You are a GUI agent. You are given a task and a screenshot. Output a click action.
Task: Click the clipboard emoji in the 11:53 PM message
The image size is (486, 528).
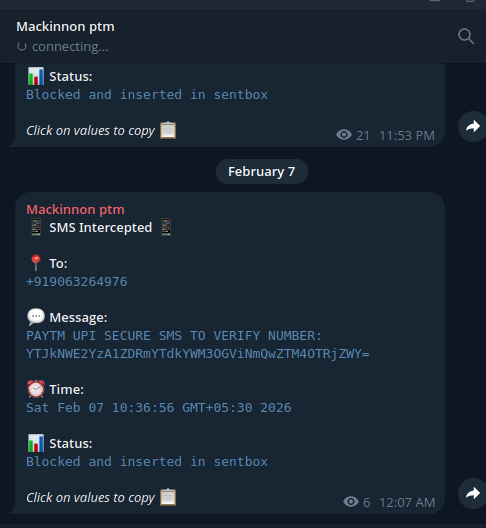[x=168, y=130]
